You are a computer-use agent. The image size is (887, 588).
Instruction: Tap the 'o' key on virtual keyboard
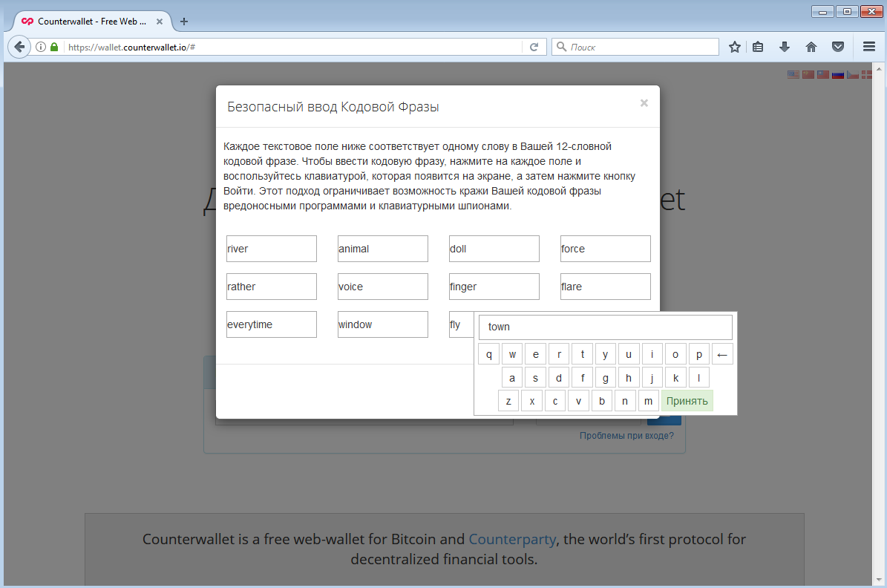675,354
